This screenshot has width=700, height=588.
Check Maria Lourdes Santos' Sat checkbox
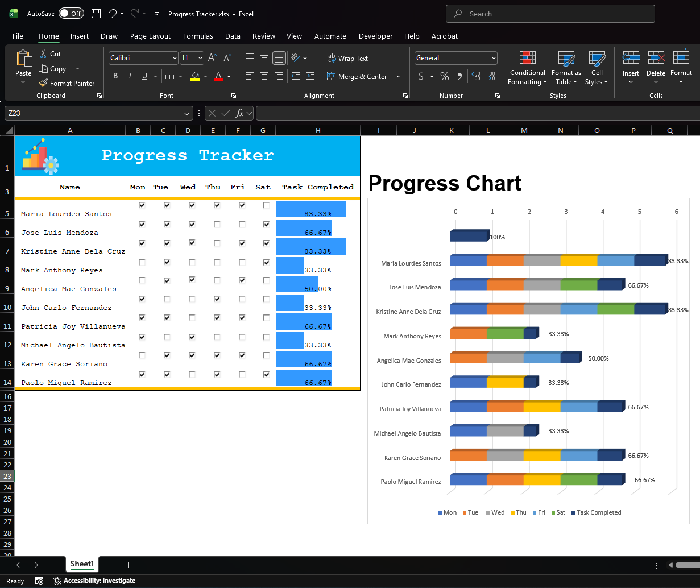pos(266,205)
